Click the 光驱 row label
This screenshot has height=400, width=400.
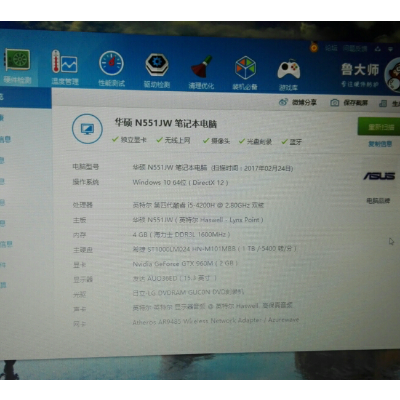pyautogui.click(x=79, y=294)
